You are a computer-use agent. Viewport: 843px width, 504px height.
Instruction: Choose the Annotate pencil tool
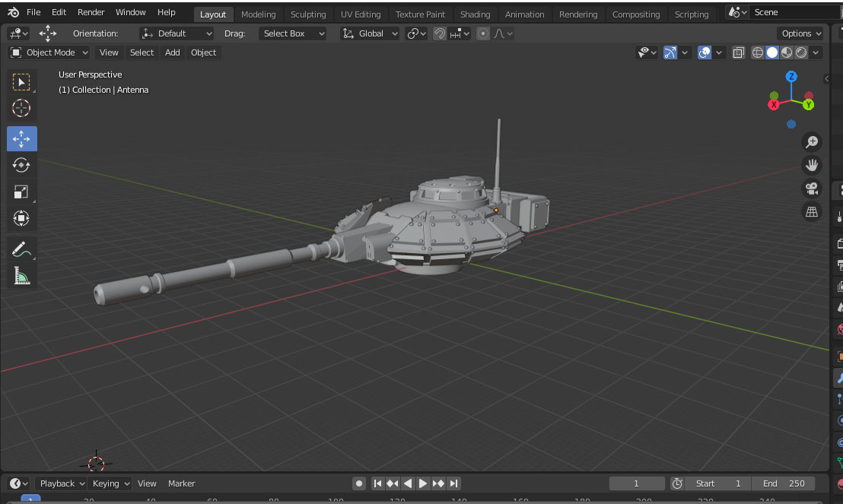21,249
